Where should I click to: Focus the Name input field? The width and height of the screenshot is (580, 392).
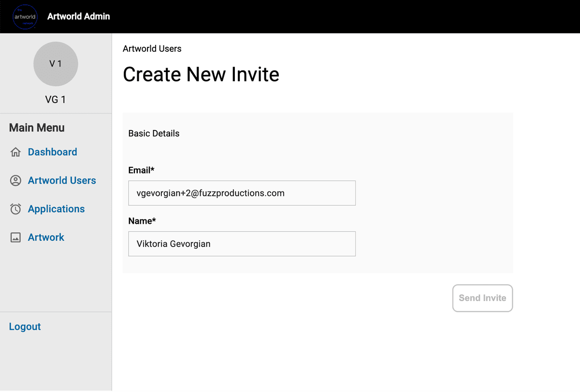point(242,244)
